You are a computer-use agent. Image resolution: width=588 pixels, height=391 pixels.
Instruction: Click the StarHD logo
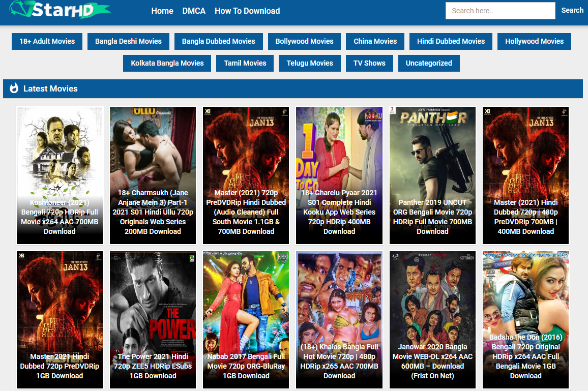coord(60,9)
